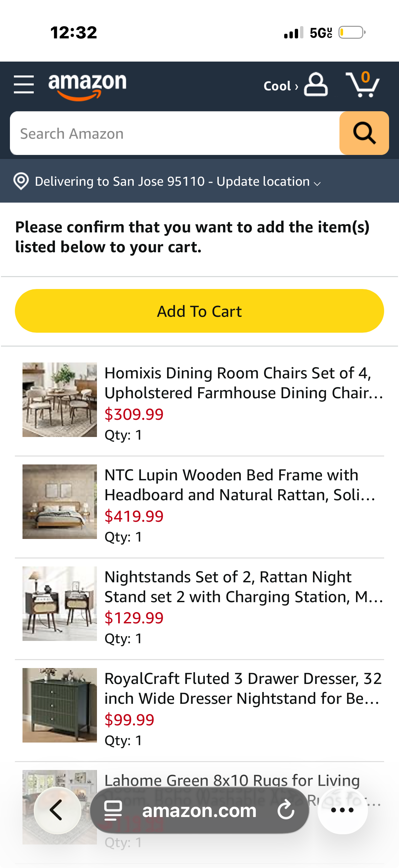Open the account profile icon
Image resolution: width=399 pixels, height=868 pixels.
[x=316, y=84]
